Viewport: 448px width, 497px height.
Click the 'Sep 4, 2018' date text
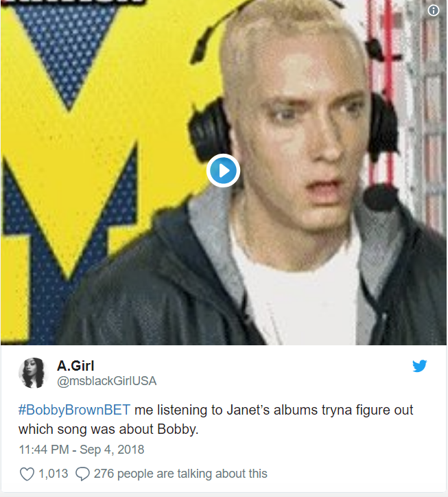pyautogui.click(x=112, y=450)
